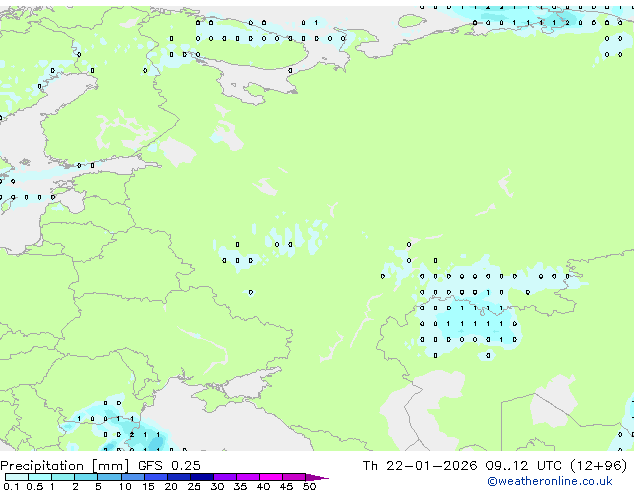
Task: Pick the legend swatch between 2 and 5
Action: pos(86,477)
